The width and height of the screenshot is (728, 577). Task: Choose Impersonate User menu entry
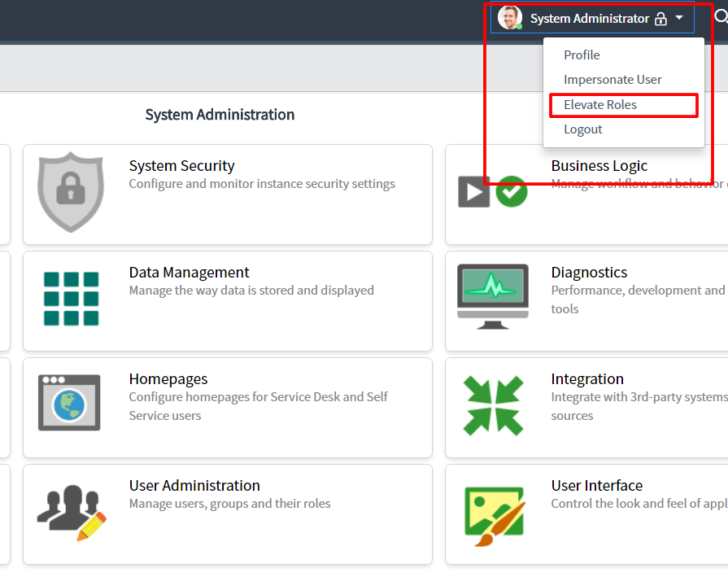(x=612, y=80)
